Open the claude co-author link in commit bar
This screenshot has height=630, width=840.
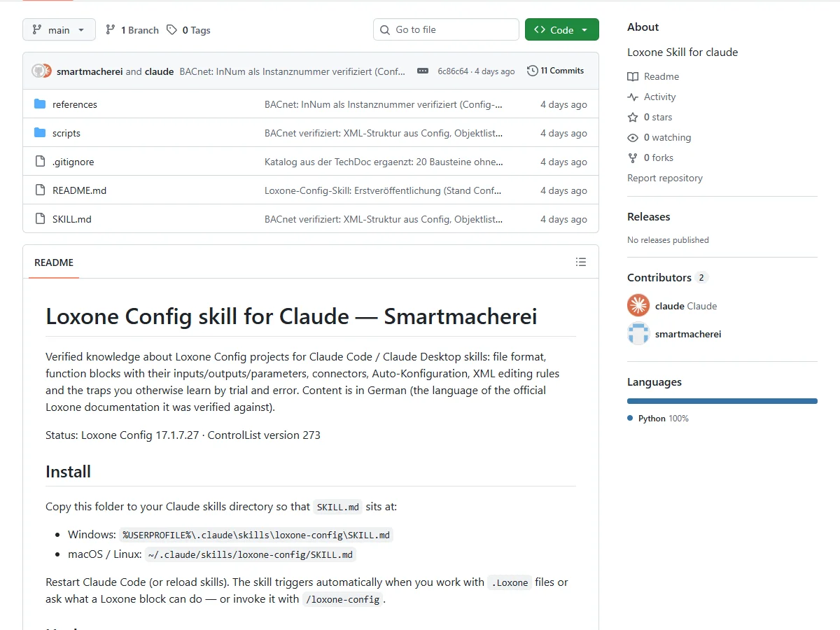(160, 71)
